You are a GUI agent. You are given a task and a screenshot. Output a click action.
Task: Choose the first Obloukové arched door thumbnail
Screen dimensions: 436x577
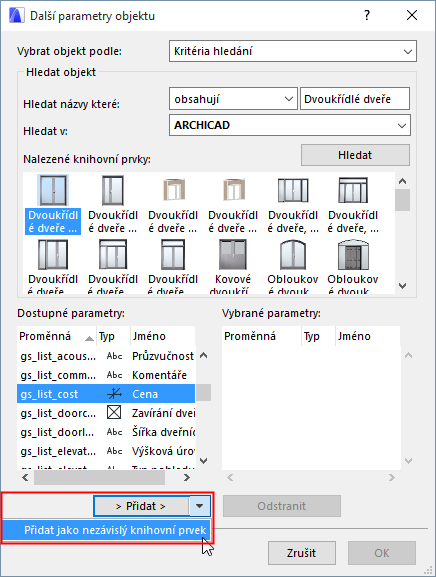(293, 255)
